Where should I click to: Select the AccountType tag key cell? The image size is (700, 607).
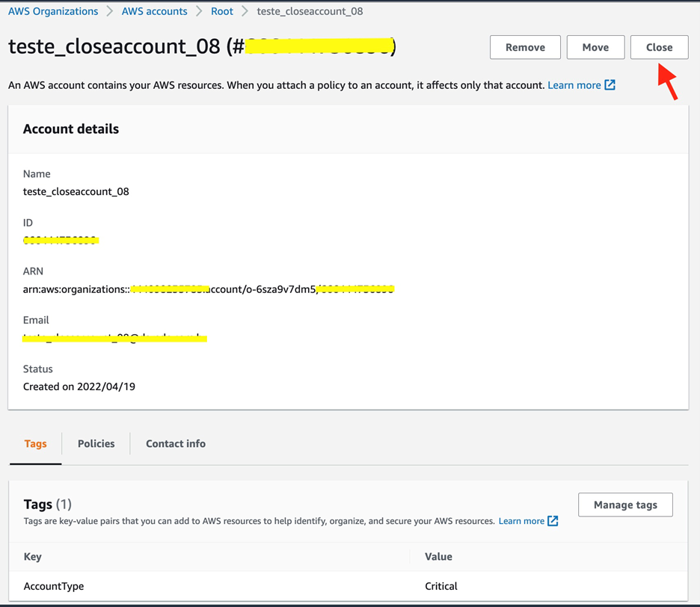click(54, 586)
